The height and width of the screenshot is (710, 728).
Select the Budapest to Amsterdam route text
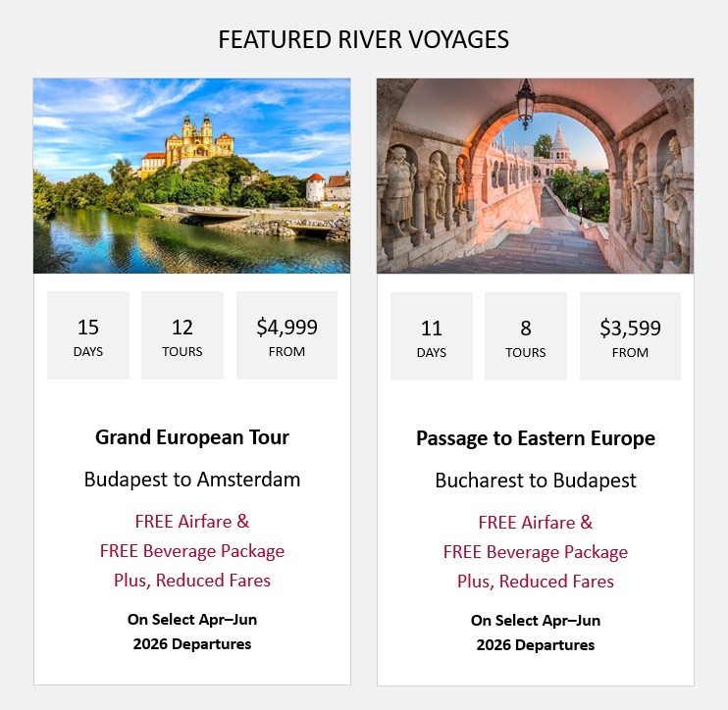pos(192,480)
